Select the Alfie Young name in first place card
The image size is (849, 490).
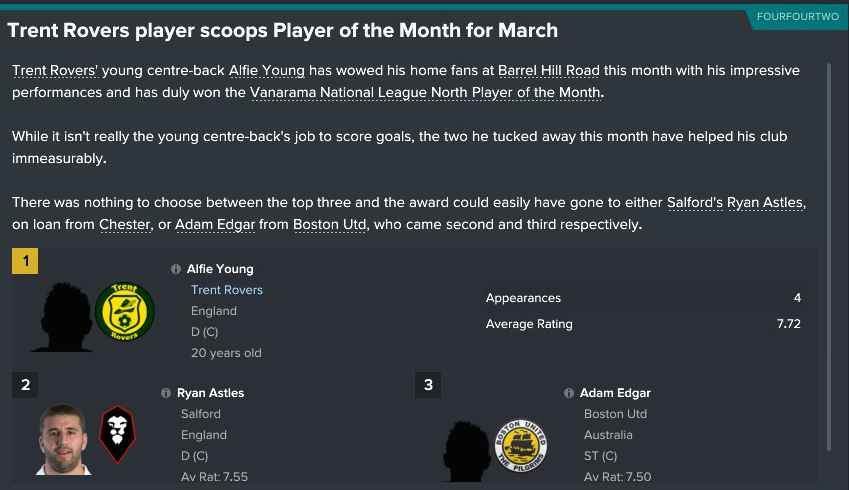(220, 269)
